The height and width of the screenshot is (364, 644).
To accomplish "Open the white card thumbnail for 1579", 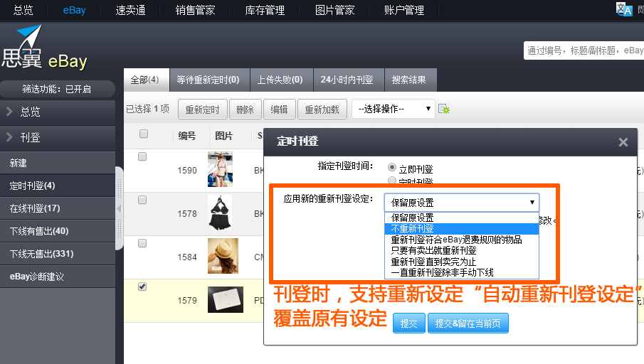I will (x=226, y=299).
